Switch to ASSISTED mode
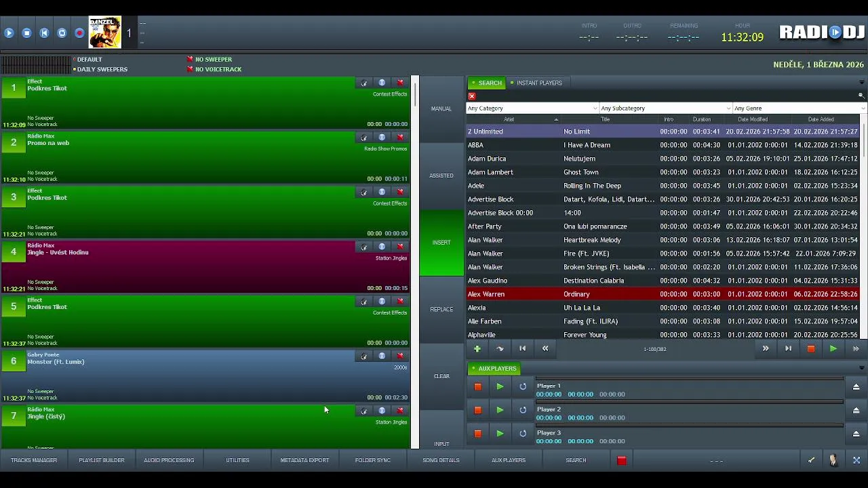This screenshot has height=488, width=868. click(441, 176)
